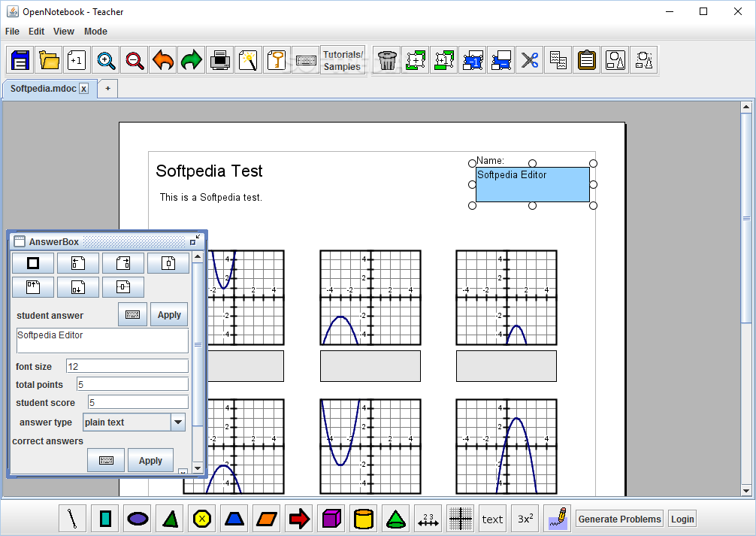Insert a number line object
The height and width of the screenshot is (536, 756).
coord(428,519)
